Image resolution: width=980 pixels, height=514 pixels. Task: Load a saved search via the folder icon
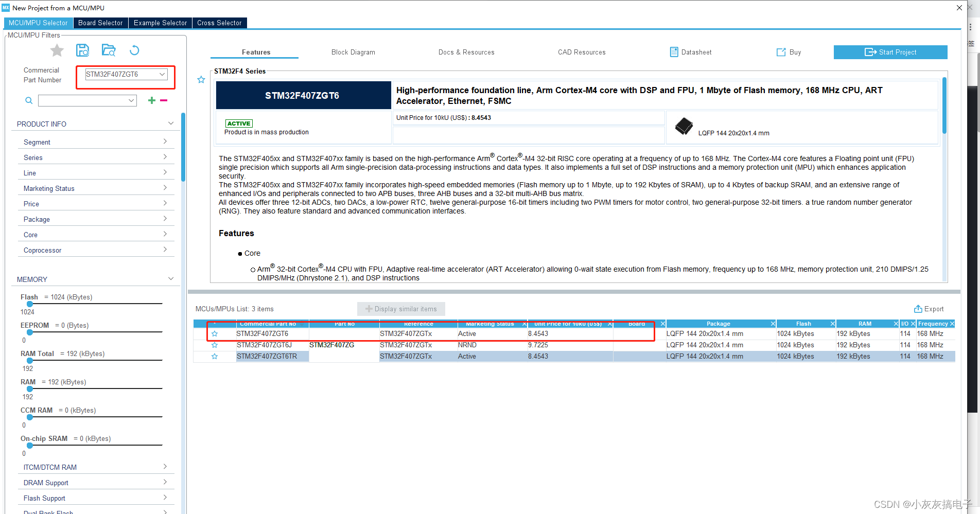[x=109, y=50]
